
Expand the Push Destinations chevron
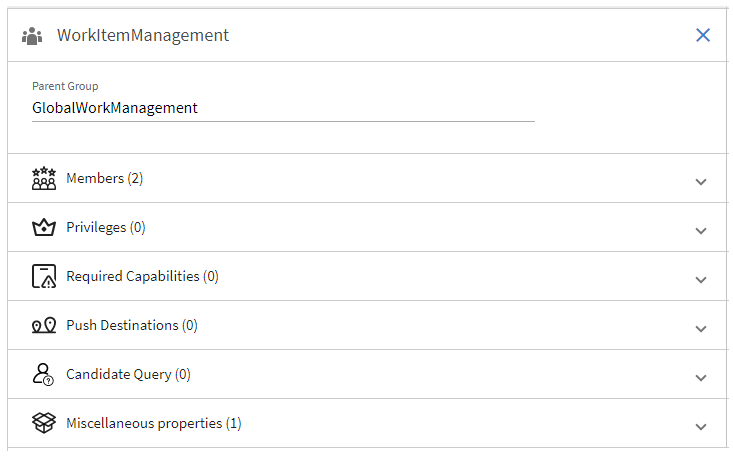(x=701, y=329)
